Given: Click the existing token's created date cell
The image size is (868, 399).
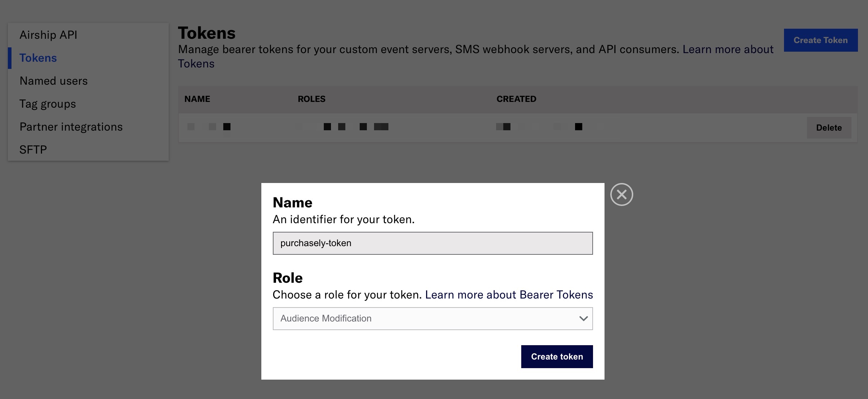Looking at the screenshot, I should click(x=539, y=127).
